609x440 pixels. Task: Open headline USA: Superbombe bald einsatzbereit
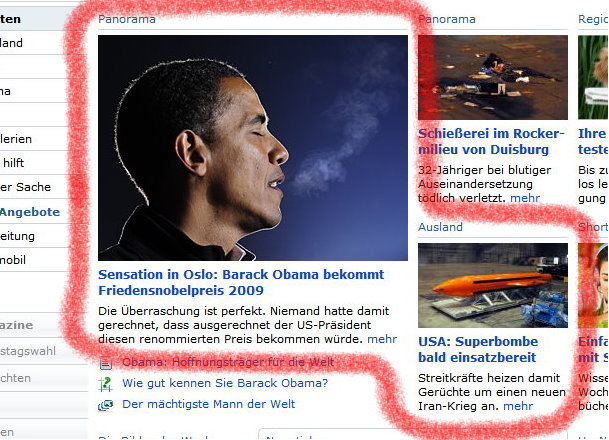coord(478,349)
